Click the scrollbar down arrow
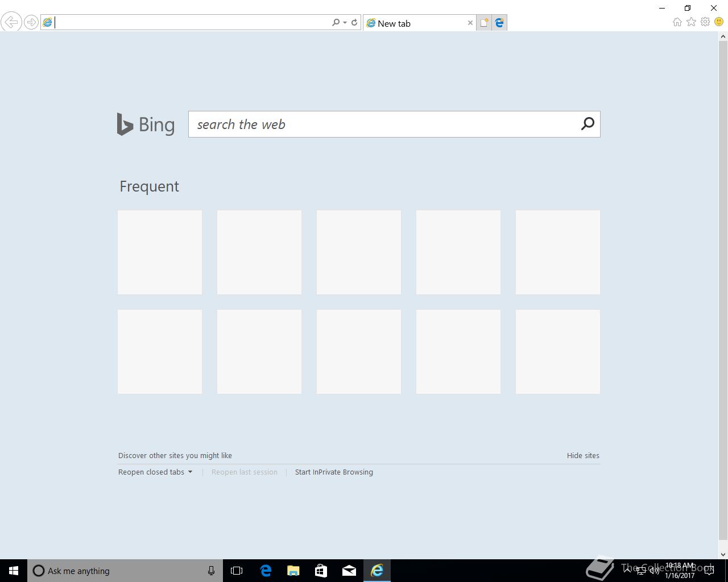 [723, 554]
